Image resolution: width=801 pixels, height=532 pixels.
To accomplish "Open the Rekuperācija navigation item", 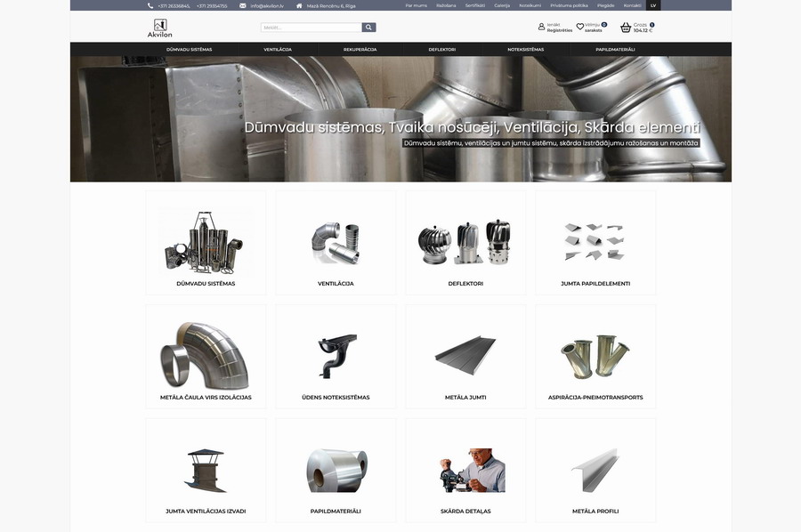I will (x=360, y=50).
